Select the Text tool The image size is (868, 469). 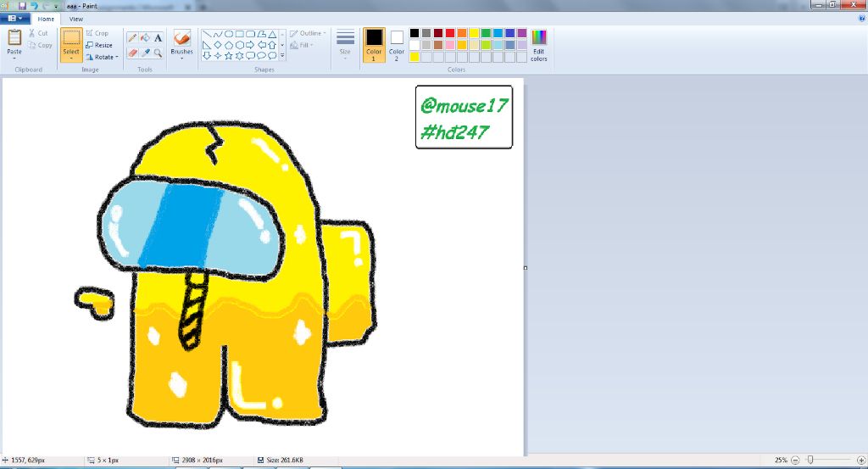coord(158,37)
